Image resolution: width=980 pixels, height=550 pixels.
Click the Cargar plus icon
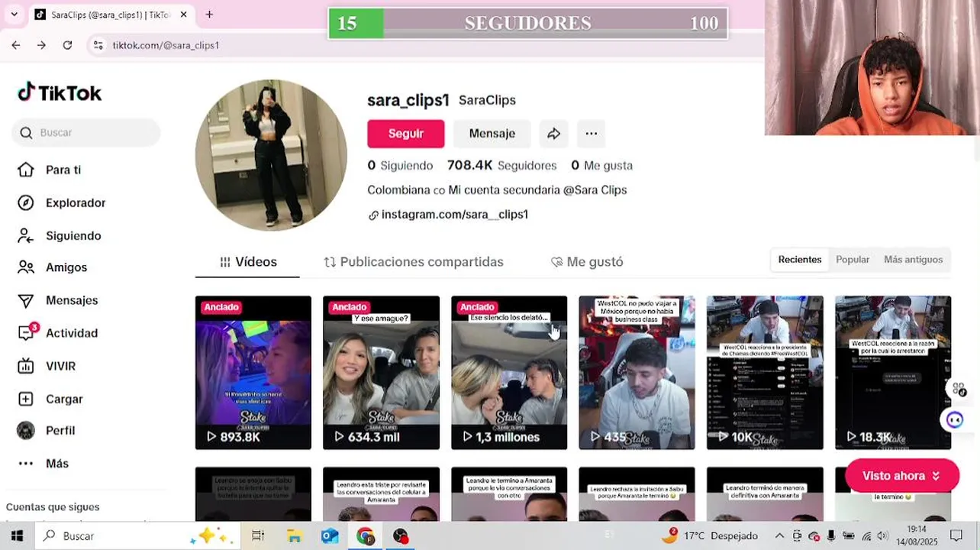pos(26,399)
